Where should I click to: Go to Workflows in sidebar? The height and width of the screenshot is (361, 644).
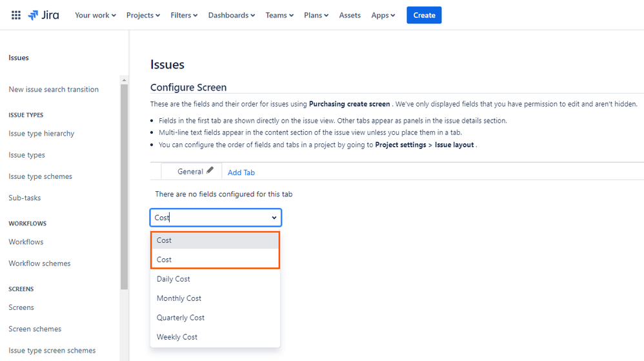[x=26, y=242]
